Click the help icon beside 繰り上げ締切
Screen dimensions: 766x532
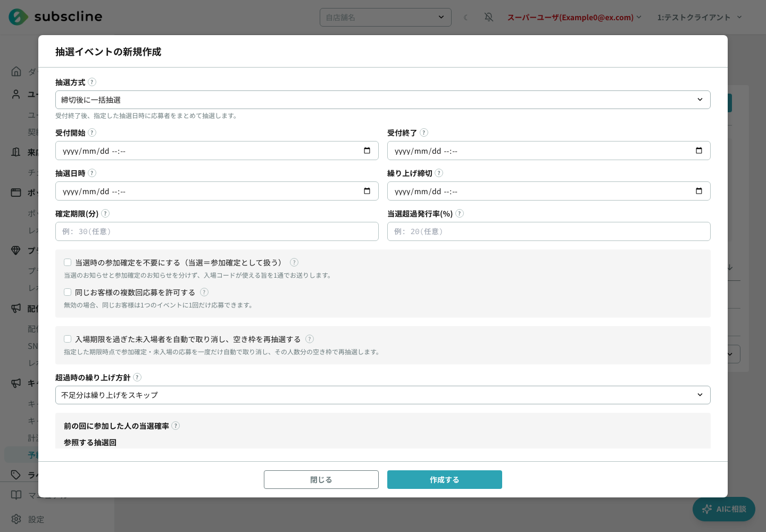439,173
